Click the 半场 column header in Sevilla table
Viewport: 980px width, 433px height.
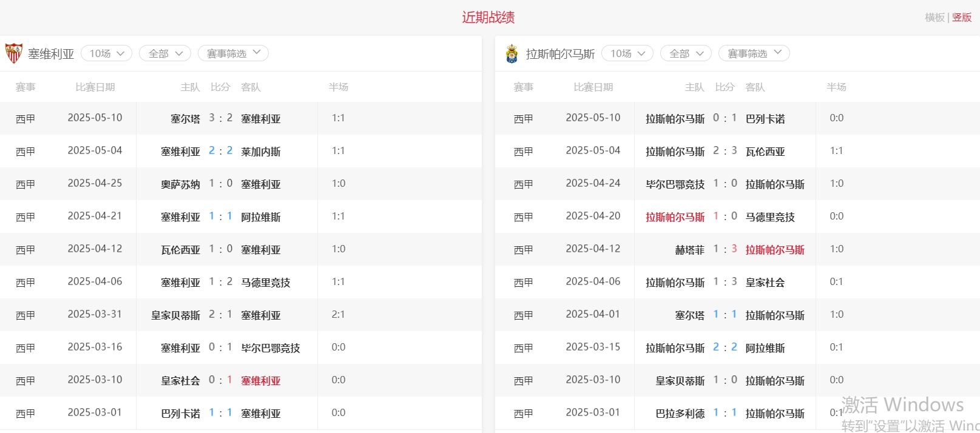338,87
